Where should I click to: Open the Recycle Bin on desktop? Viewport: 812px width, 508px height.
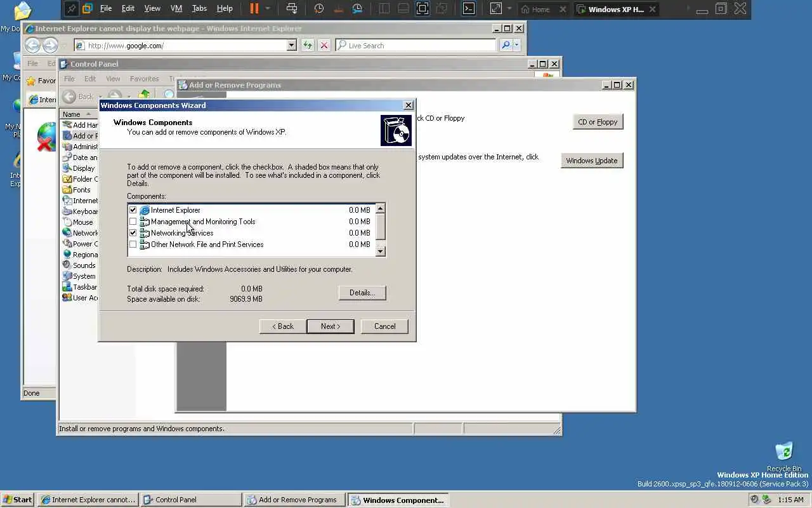(784, 457)
